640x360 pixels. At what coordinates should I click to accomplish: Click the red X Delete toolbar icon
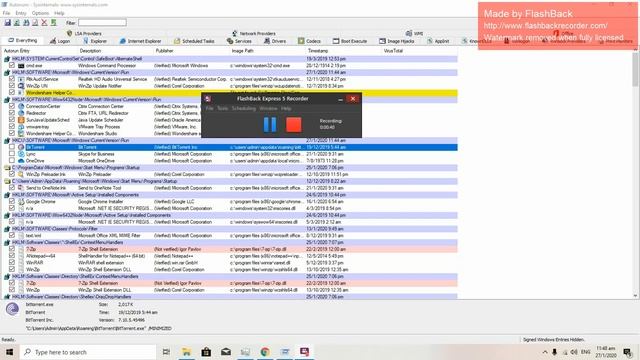click(x=44, y=23)
